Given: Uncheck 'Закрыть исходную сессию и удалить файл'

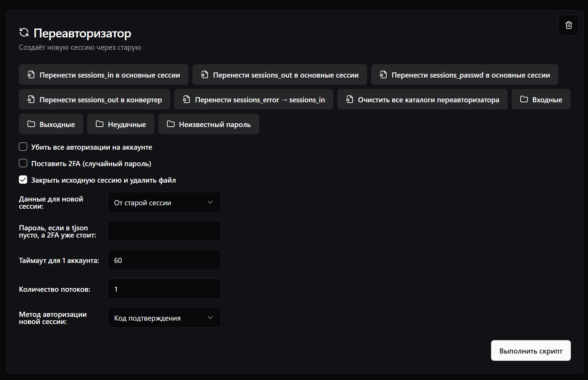Looking at the screenshot, I should [23, 180].
